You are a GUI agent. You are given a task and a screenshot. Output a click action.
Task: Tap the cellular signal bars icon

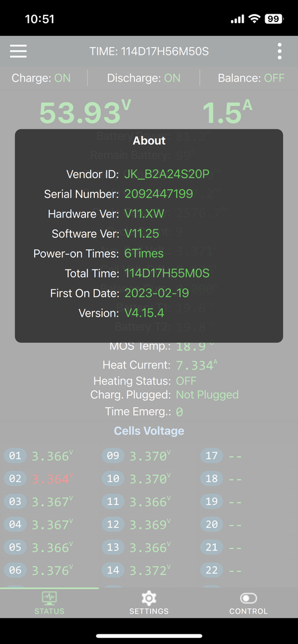(238, 19)
